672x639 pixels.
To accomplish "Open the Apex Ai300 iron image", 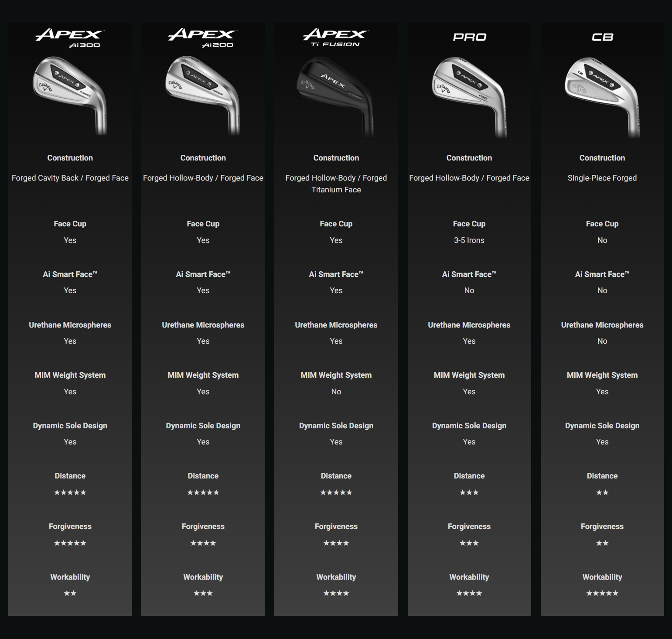I will tap(70, 95).
